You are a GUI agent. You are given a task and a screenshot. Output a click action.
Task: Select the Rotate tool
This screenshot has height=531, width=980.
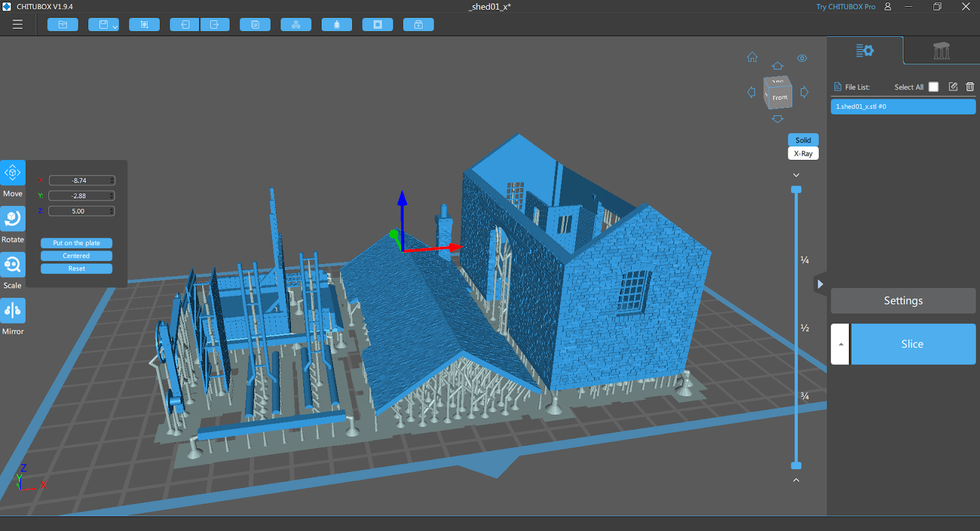click(x=13, y=219)
